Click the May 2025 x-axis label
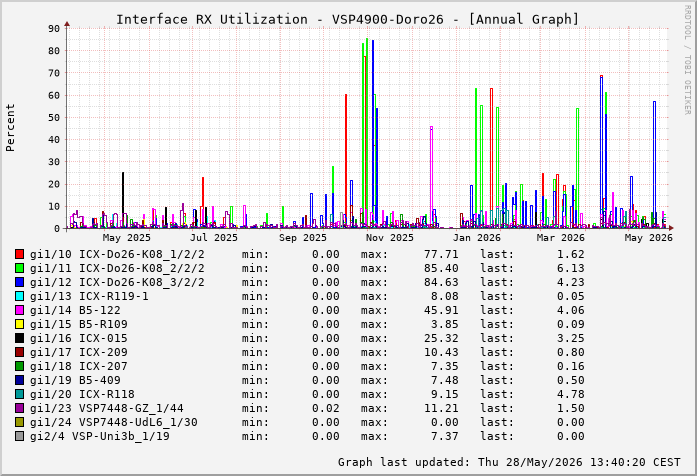The image size is (697, 476). click(127, 238)
